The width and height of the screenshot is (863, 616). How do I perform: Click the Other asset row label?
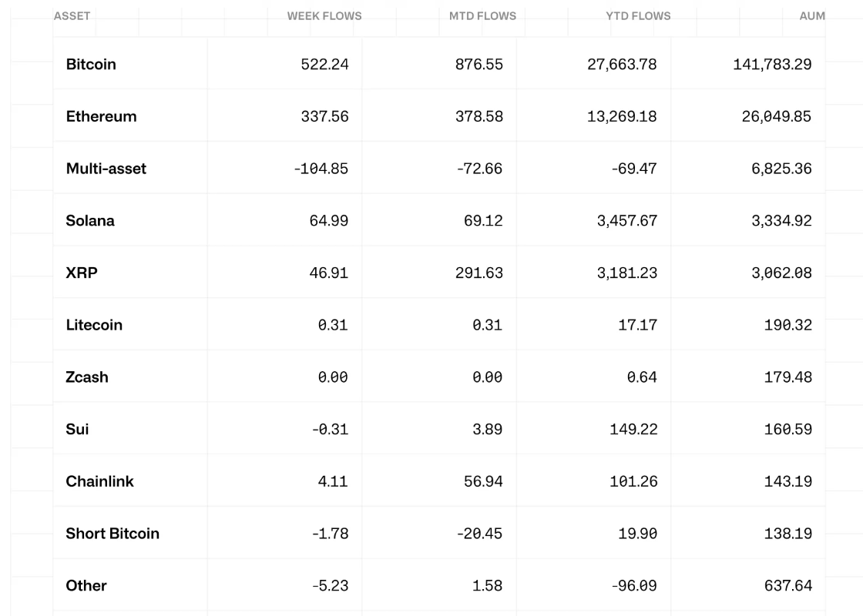point(86,586)
